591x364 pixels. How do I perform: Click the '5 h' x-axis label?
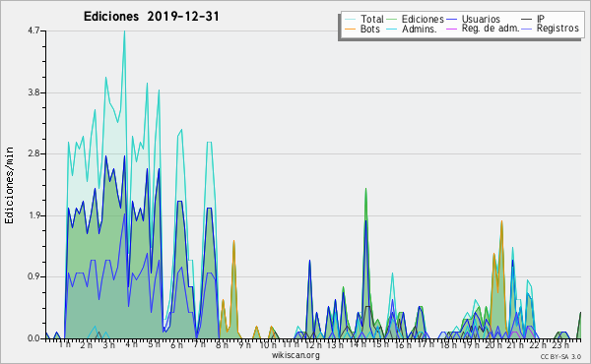click(154, 344)
